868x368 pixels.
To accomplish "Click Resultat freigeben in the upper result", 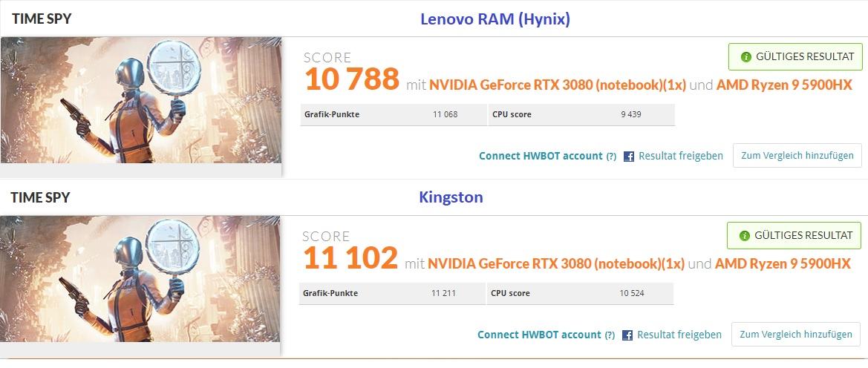I will pyautogui.click(x=680, y=156).
